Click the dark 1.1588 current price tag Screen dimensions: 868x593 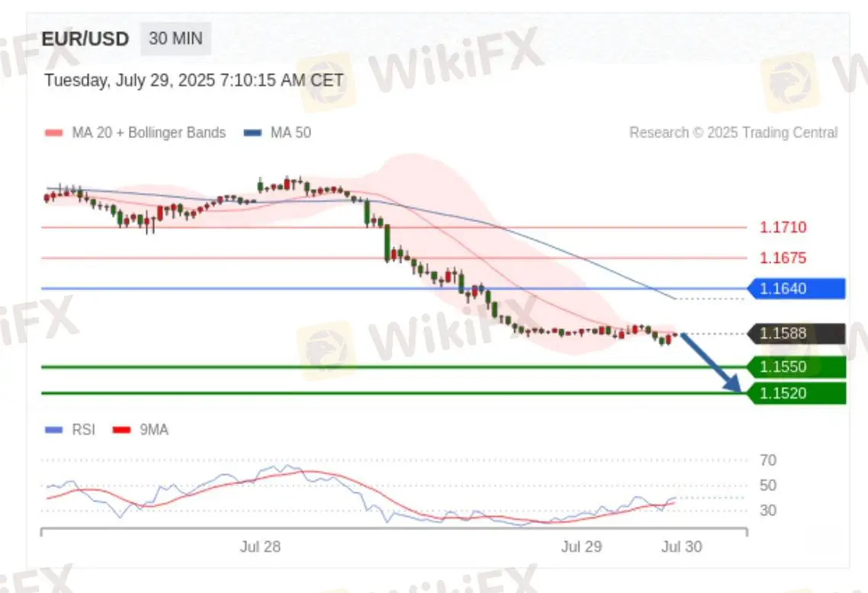tap(796, 334)
